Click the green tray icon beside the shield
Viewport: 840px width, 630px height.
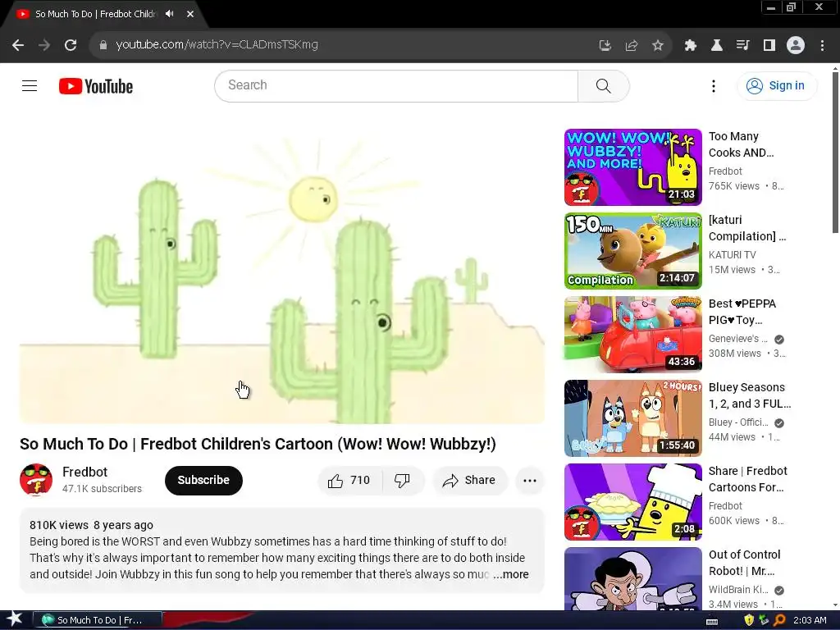coord(764,620)
